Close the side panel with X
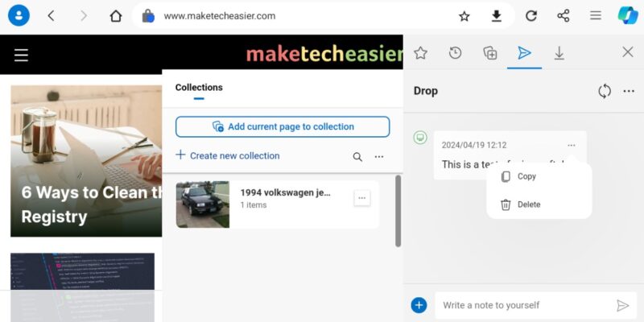The height and width of the screenshot is (322, 644). pyautogui.click(x=628, y=52)
